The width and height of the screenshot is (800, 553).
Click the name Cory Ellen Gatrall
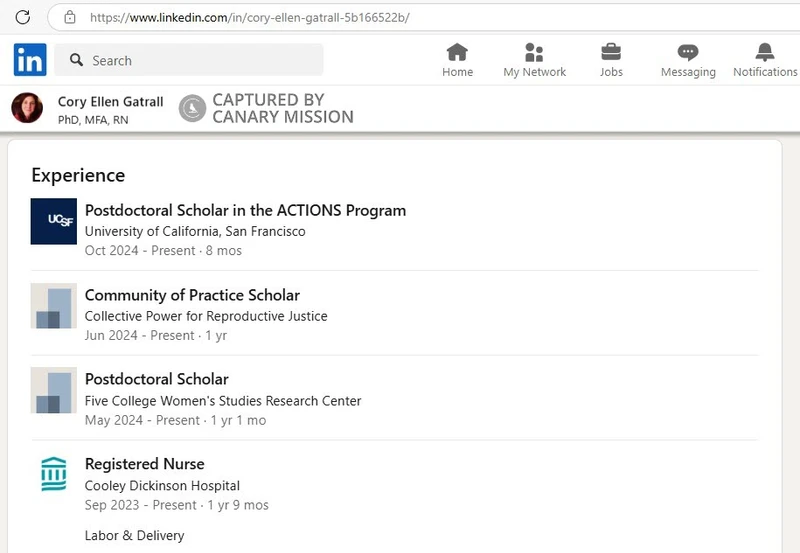(111, 102)
